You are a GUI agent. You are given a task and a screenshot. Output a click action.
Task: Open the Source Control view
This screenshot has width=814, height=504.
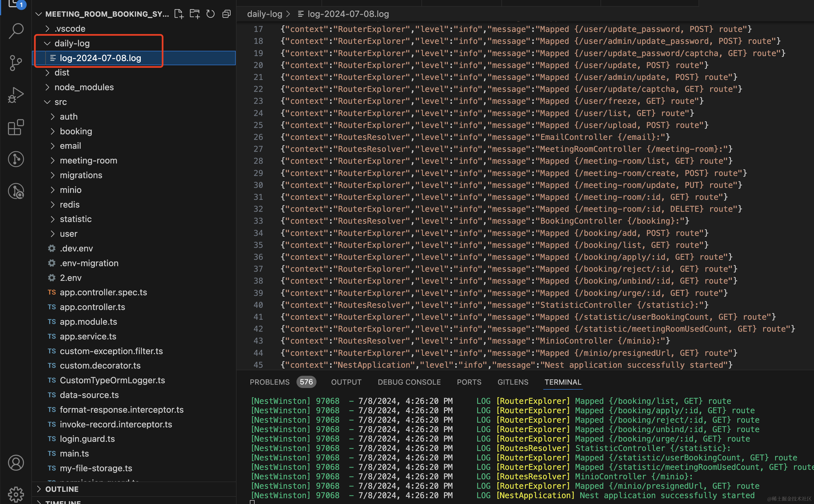[16, 63]
